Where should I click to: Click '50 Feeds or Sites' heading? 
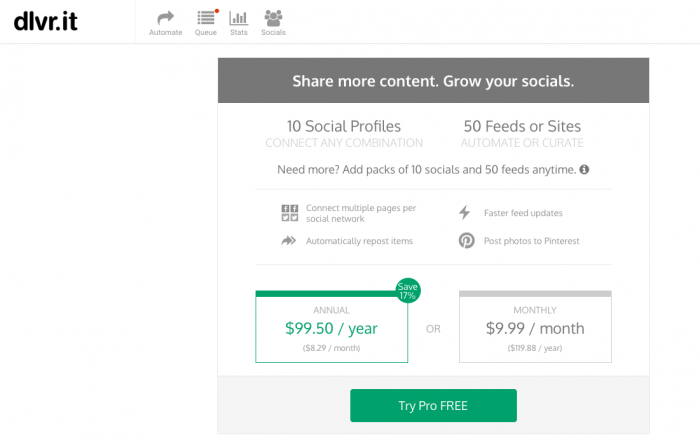pyautogui.click(x=521, y=126)
